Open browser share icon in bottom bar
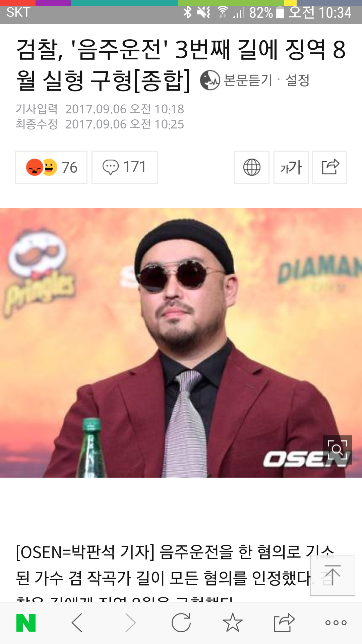Viewport: 362px width, 644px height. pos(284,623)
